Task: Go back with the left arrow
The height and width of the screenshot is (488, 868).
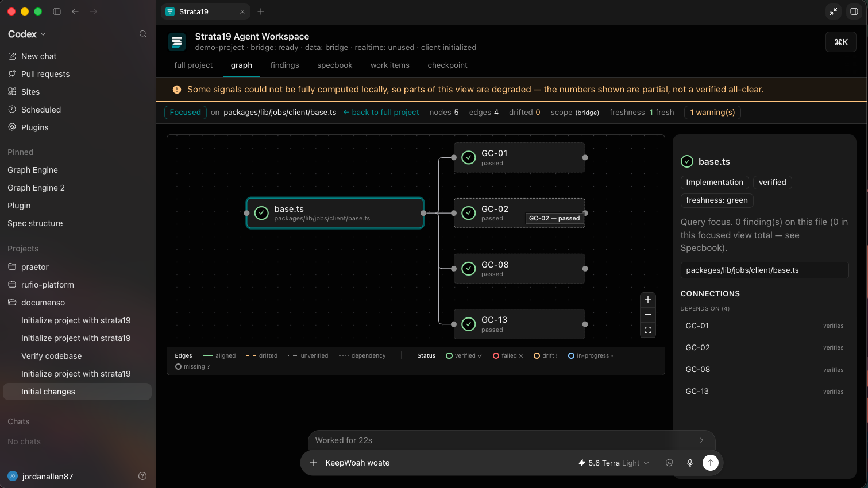Action: pos(75,11)
